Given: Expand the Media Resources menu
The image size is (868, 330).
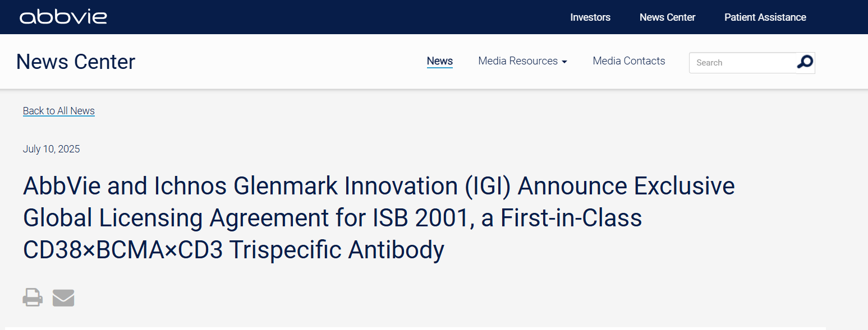Looking at the screenshot, I should (x=522, y=61).
